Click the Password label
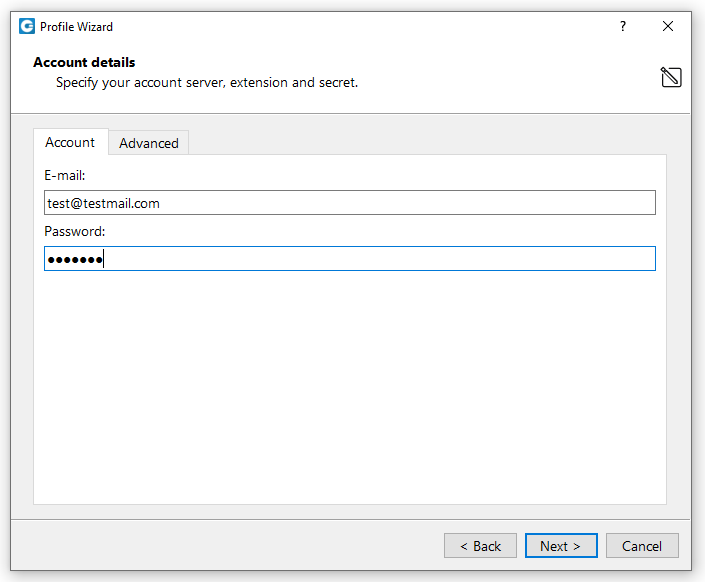705x582 pixels. 75,231
